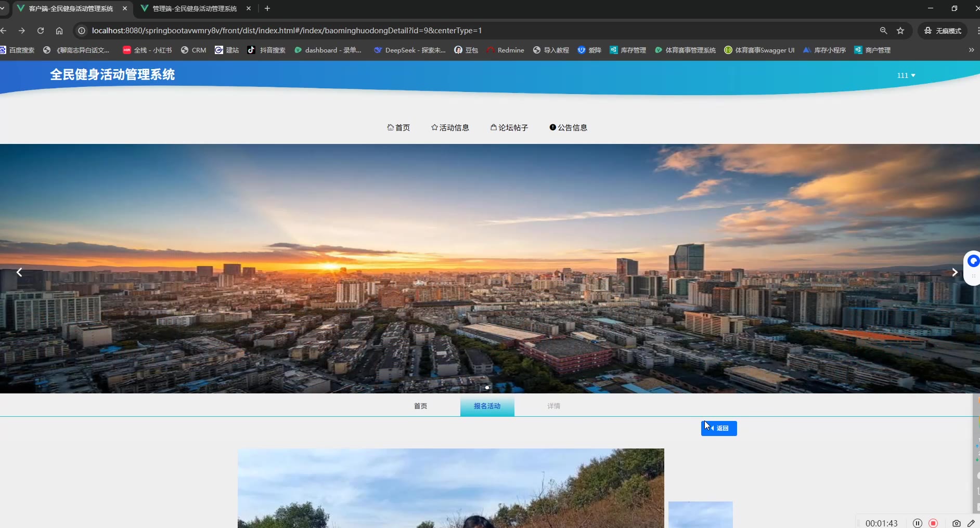Click the blue 返回 back button
Image resolution: width=980 pixels, height=528 pixels.
tap(719, 428)
